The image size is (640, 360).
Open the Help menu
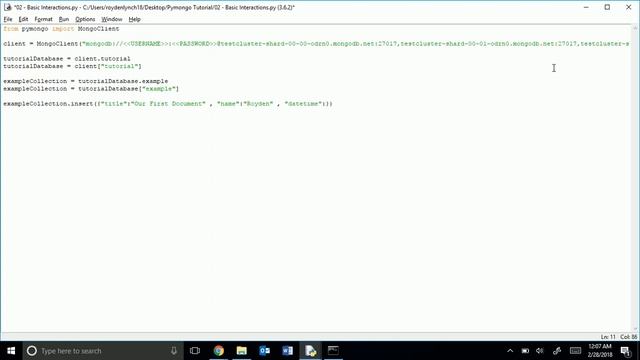click(x=134, y=19)
